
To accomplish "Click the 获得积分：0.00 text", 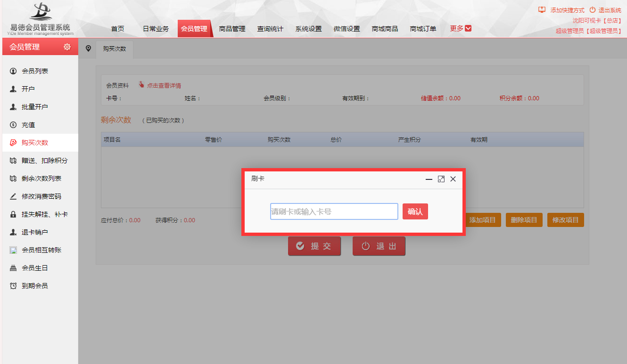I will pyautogui.click(x=175, y=220).
